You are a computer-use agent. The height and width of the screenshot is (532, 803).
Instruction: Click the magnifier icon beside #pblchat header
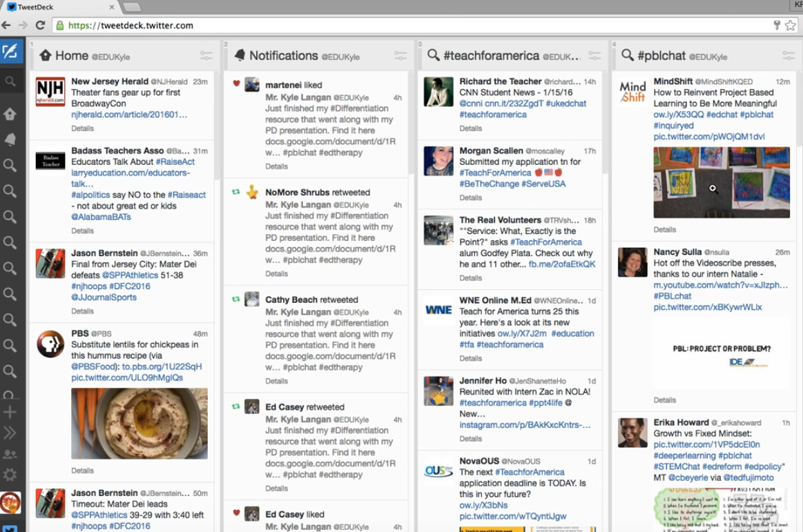click(628, 55)
